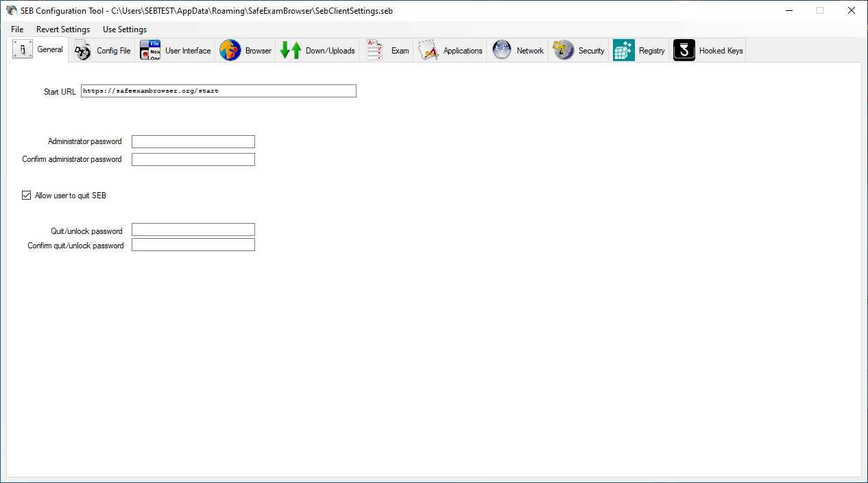The height and width of the screenshot is (483, 868).
Task: Switch to the Applications tab label
Action: [463, 51]
